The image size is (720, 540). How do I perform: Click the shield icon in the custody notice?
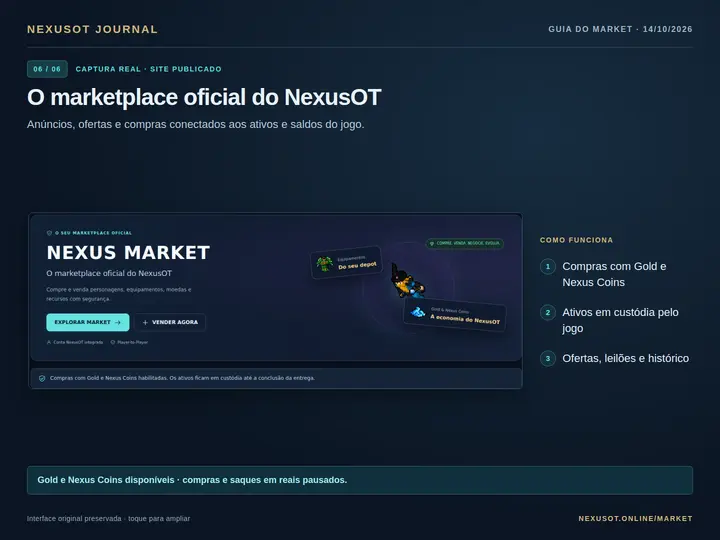click(x=42, y=378)
